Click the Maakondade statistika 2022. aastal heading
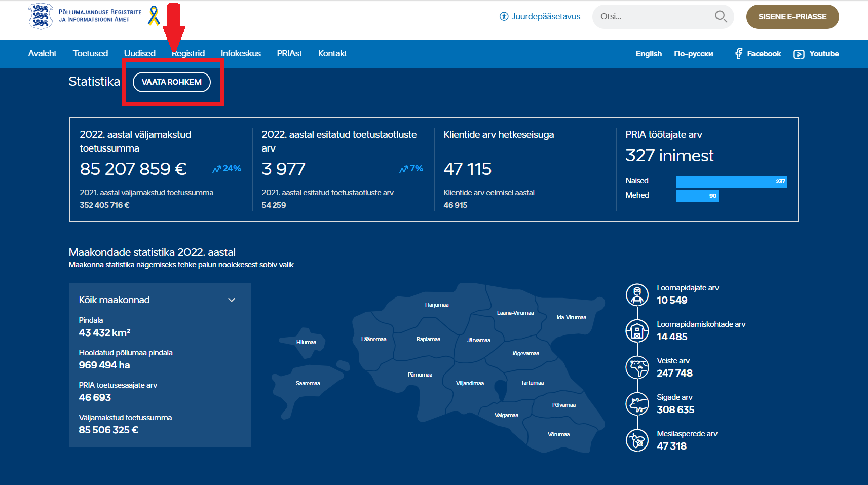868x485 pixels. pos(152,252)
